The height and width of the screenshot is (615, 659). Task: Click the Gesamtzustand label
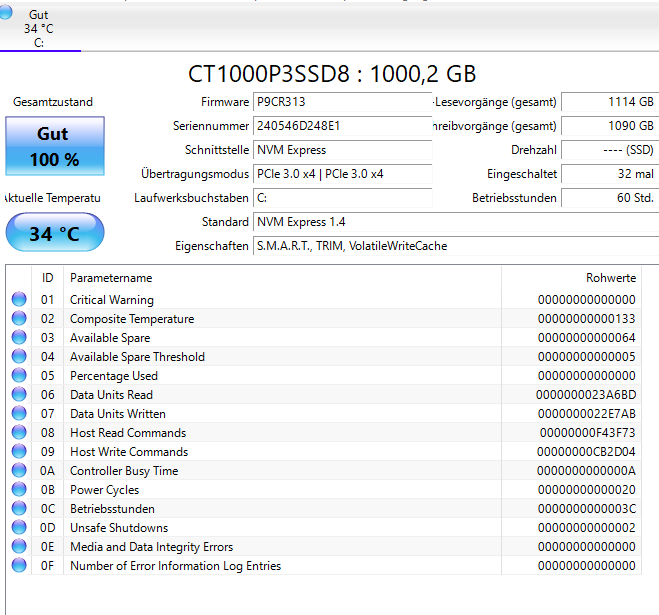53,102
